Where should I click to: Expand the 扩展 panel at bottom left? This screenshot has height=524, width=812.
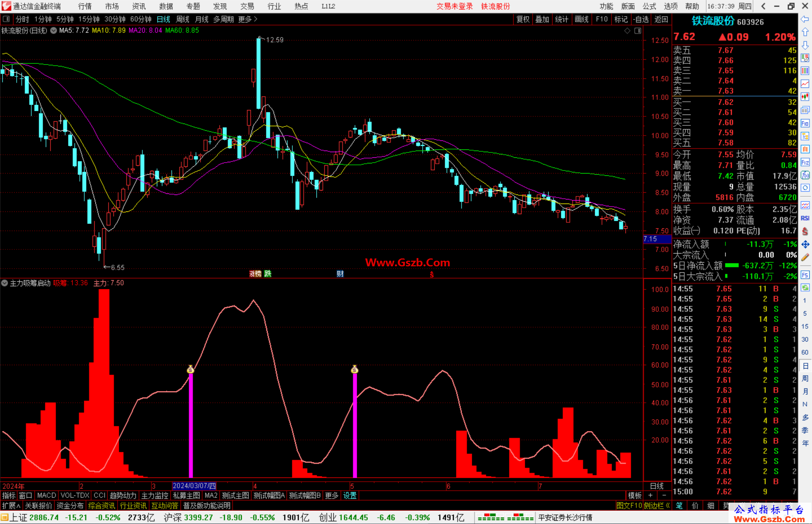12,506
